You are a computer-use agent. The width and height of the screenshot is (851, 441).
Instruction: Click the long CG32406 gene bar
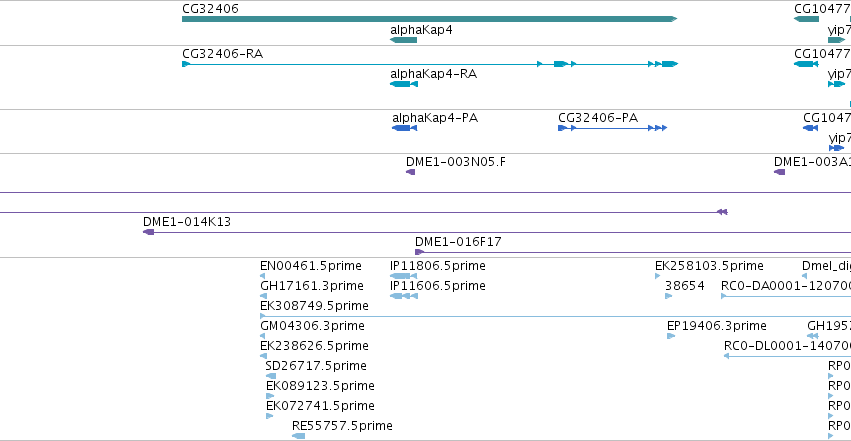click(x=429, y=19)
